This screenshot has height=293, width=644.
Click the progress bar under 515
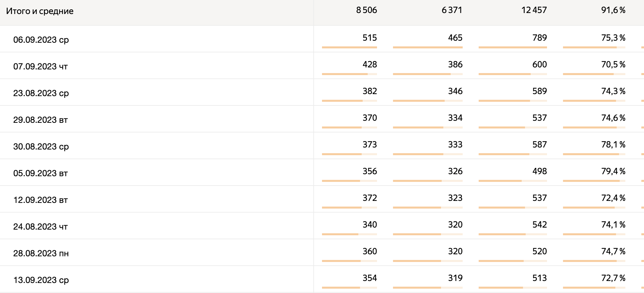click(x=349, y=47)
